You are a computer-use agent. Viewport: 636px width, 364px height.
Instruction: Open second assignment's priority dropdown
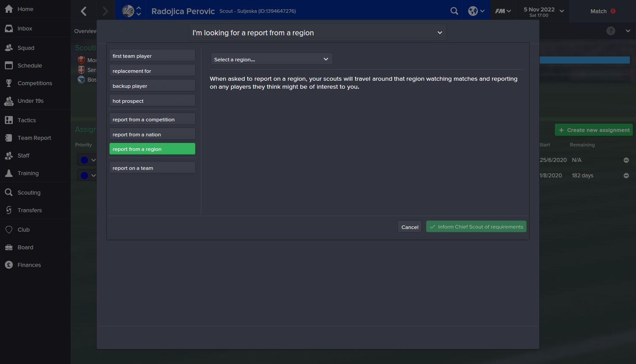pos(87,176)
